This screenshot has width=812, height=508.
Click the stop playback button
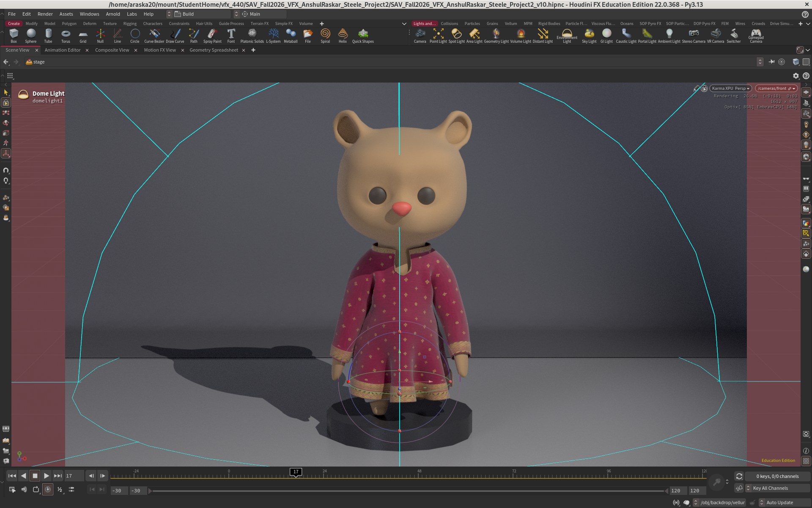click(x=35, y=476)
